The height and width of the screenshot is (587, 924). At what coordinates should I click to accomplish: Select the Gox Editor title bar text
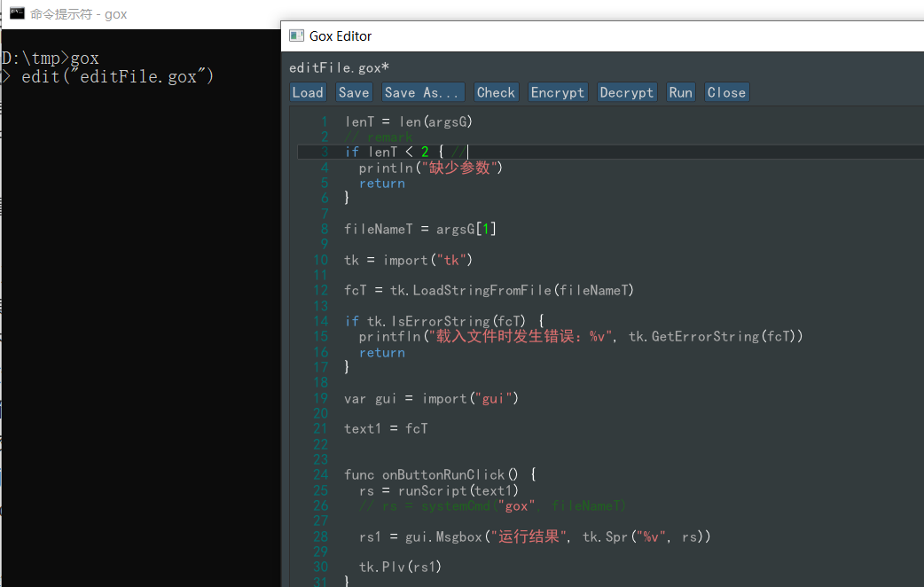[340, 36]
